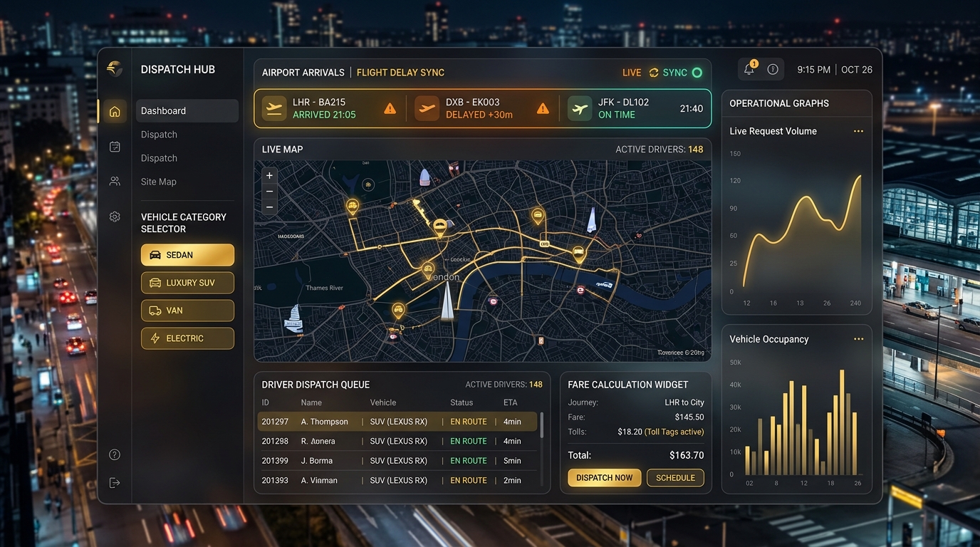The image size is (980, 547).
Task: Select the VAN vehicle category
Action: [187, 311]
